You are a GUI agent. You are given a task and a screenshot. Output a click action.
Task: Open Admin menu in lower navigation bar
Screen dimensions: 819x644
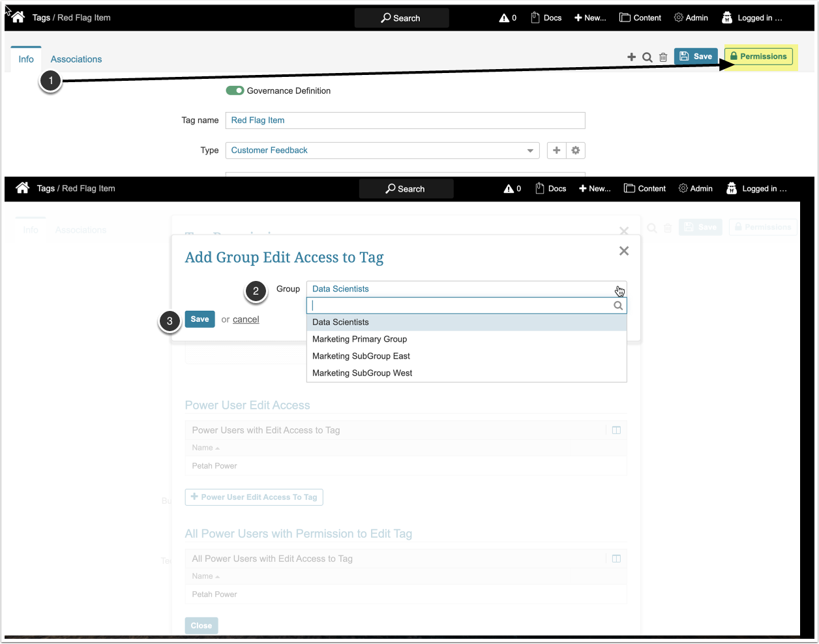[x=696, y=188]
